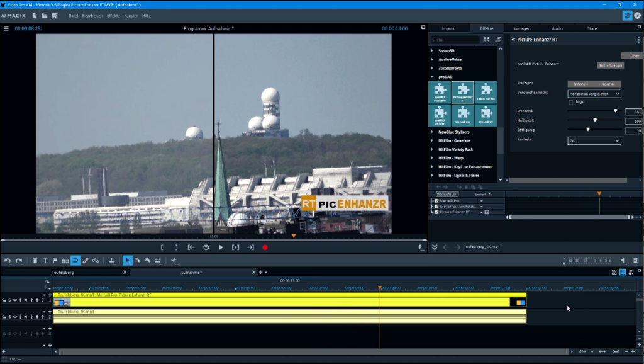Screen dimensions: 644x364
Task: Click the new project file icon
Action: coord(35,16)
